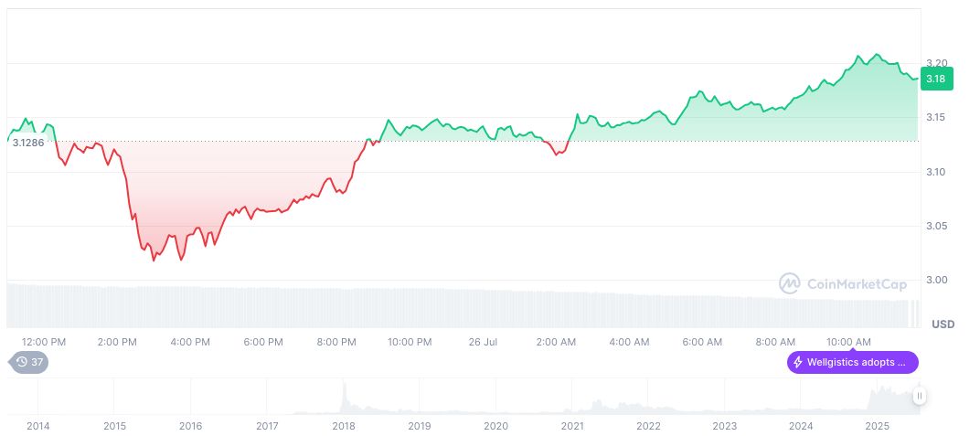Click the 3.1286 opening price label
The height and width of the screenshot is (436, 980).
[27, 143]
